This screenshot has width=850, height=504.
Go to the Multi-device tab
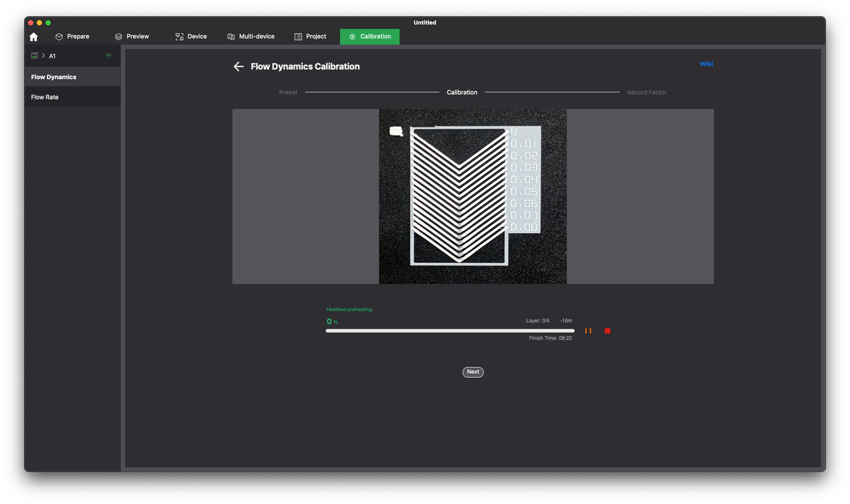pos(250,37)
